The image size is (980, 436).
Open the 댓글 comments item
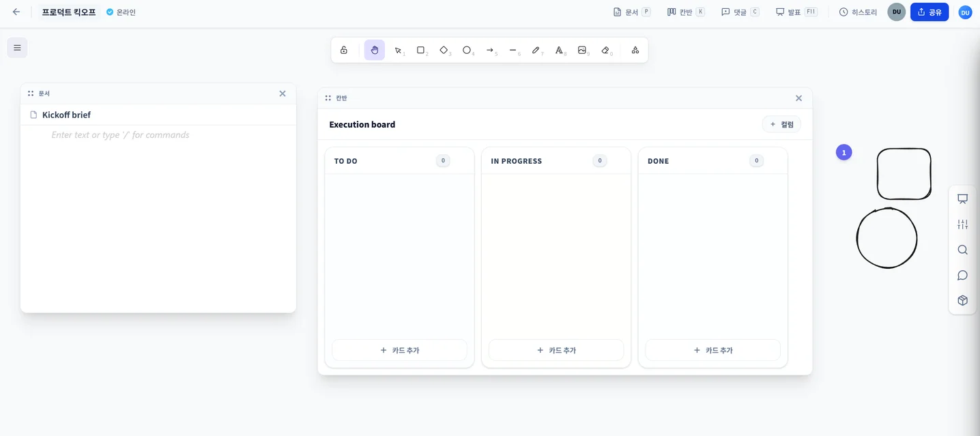pyautogui.click(x=740, y=12)
